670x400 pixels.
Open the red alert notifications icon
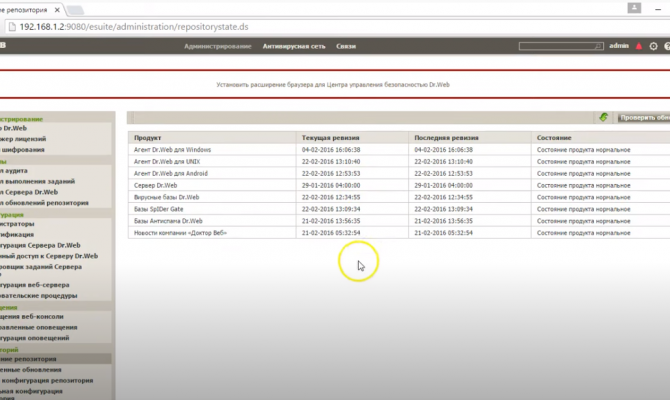coord(639,46)
